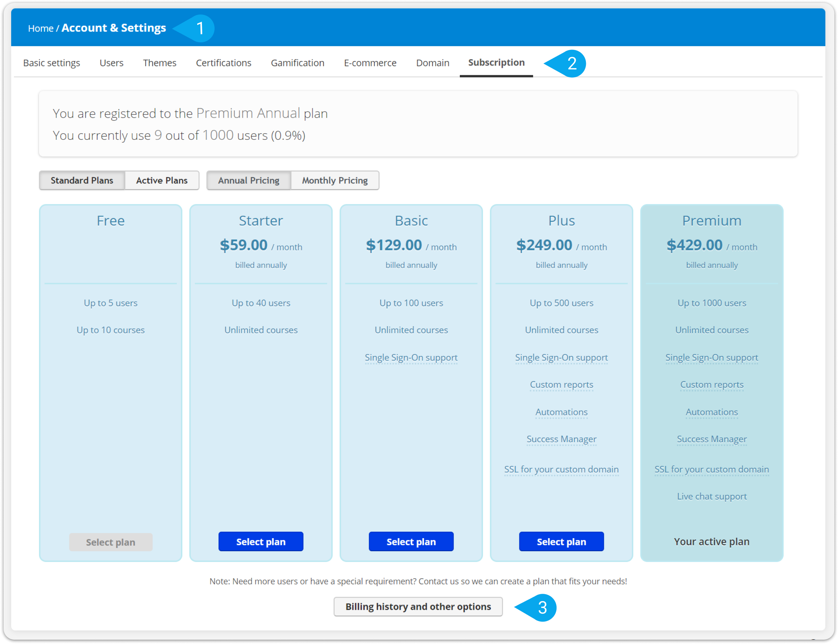838x644 pixels.
Task: Click Single Sign-On support in Premium plan
Action: pyautogui.click(x=712, y=358)
